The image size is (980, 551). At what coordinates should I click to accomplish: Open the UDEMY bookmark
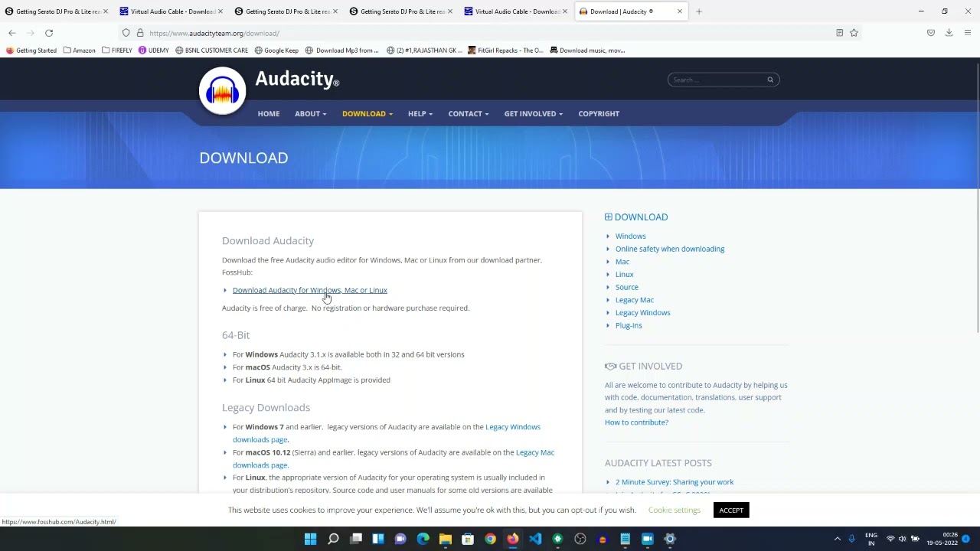click(x=154, y=51)
